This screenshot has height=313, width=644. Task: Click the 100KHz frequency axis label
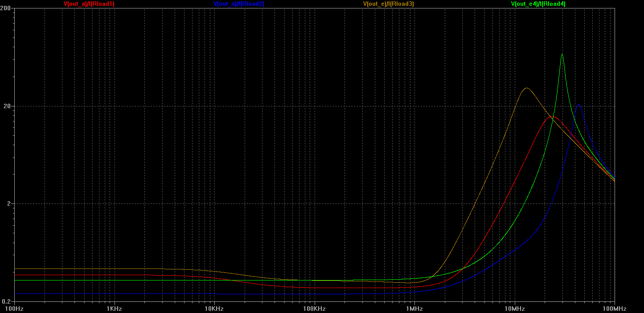[x=314, y=309]
